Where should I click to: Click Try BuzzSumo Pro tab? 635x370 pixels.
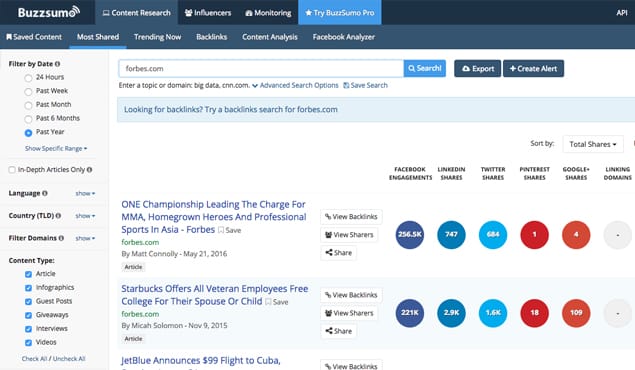(x=340, y=13)
